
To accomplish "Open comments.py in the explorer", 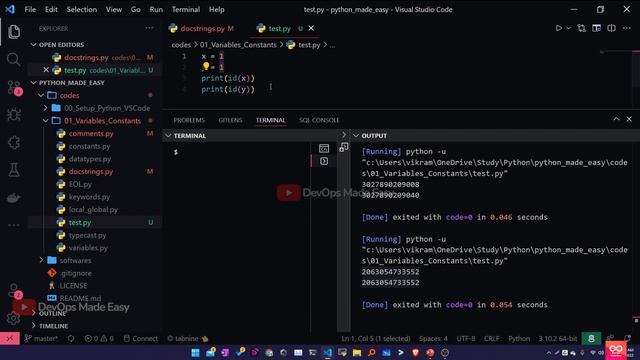I will [91, 133].
